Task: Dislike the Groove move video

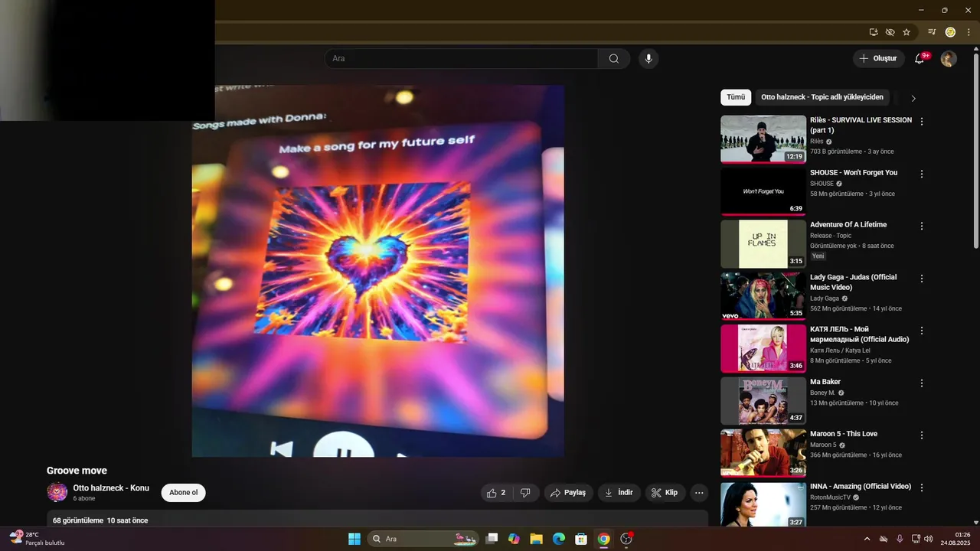Action: click(x=525, y=493)
